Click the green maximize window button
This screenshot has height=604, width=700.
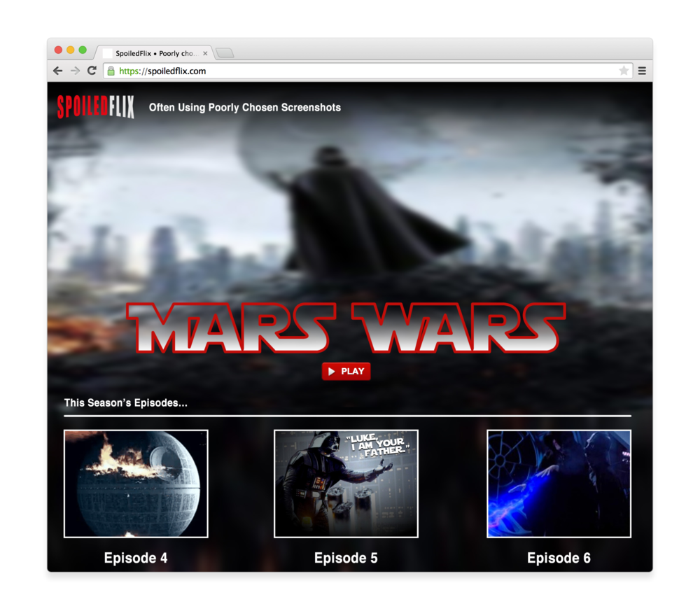83,50
